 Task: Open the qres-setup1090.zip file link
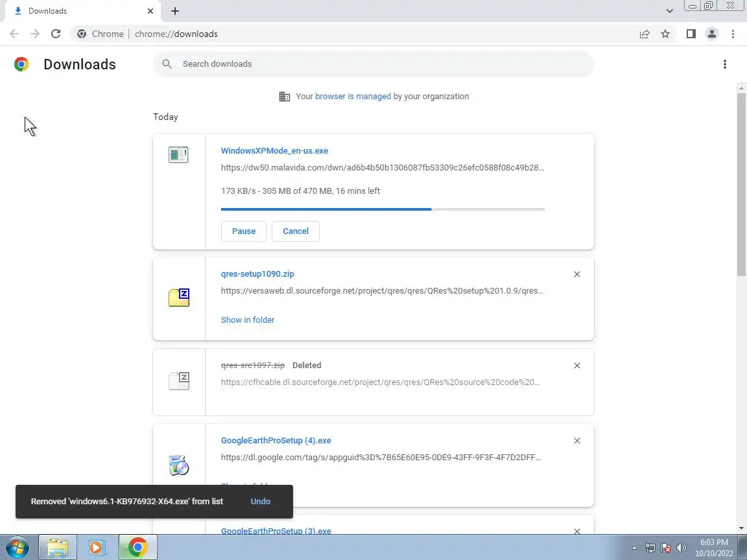257,274
